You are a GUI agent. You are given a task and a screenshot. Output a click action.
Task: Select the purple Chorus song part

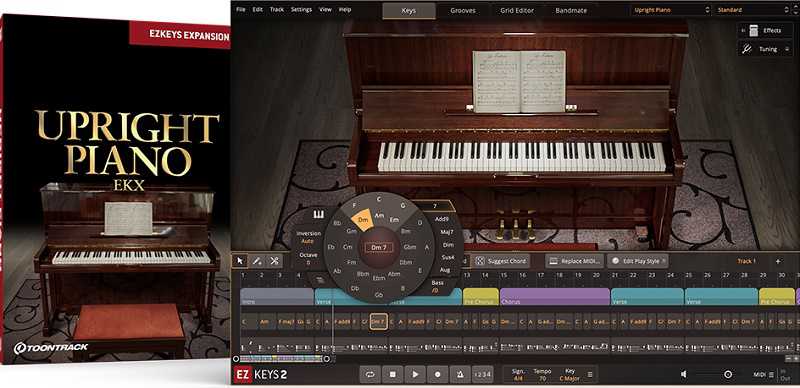tap(555, 297)
